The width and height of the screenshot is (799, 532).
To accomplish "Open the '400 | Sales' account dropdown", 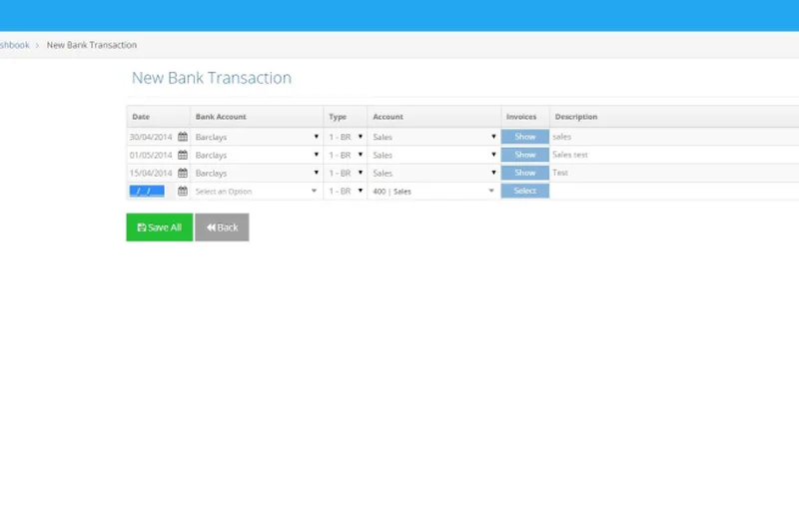I will [x=433, y=191].
